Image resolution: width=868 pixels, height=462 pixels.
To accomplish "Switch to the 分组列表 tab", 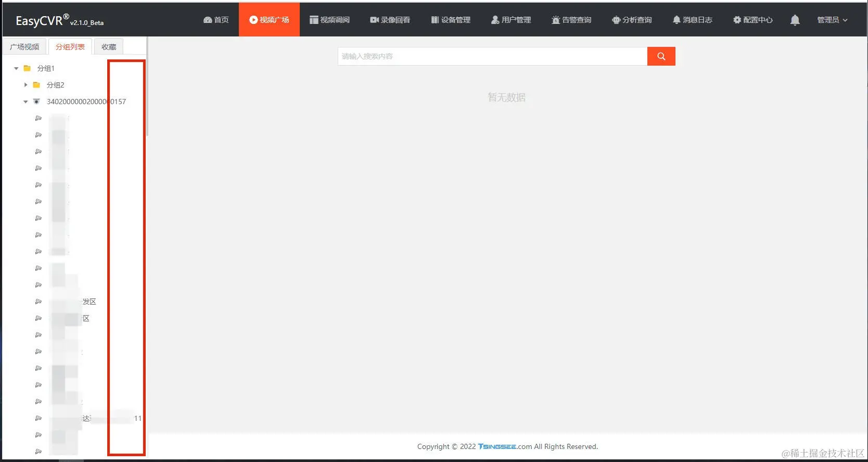I will (x=70, y=47).
